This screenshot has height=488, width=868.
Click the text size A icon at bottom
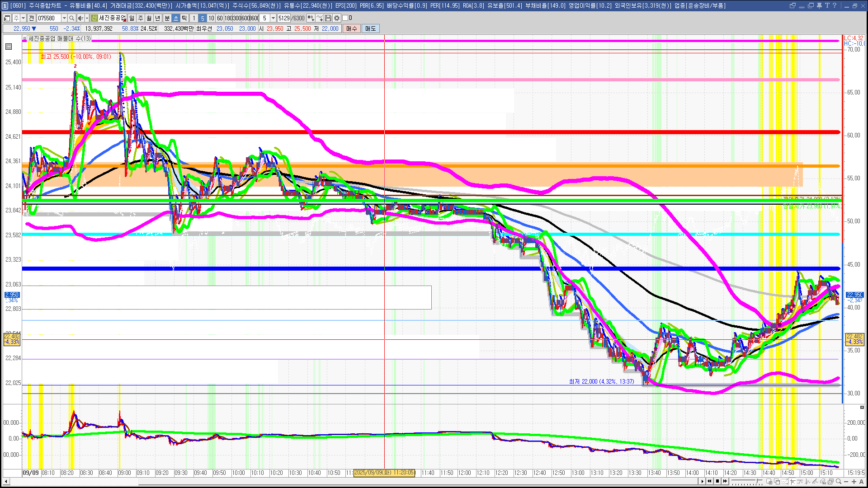(862, 482)
